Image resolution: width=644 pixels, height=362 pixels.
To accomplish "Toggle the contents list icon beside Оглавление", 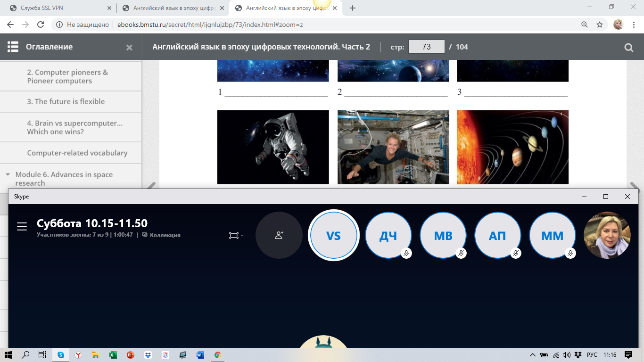I will pyautogui.click(x=13, y=47).
